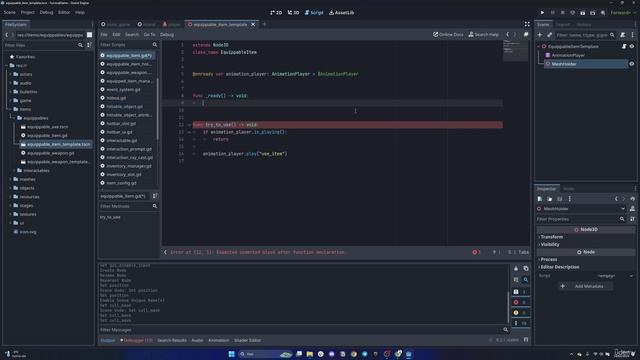Toggle error messages filter in Output
The image size is (640, 360).
(x=520, y=302)
